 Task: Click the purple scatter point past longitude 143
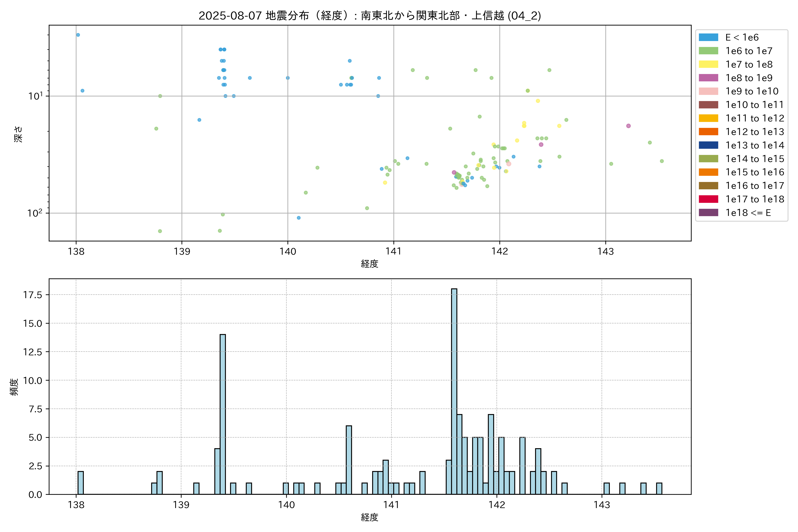(628, 126)
